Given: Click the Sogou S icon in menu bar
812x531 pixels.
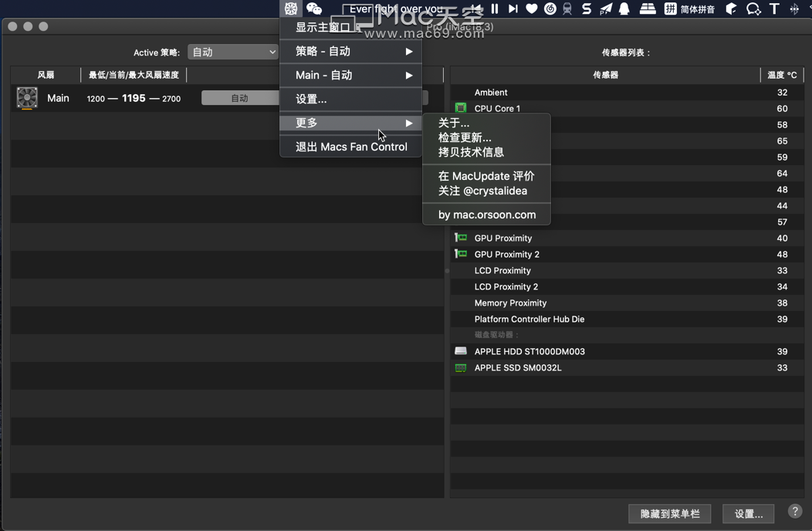Looking at the screenshot, I should (x=586, y=8).
